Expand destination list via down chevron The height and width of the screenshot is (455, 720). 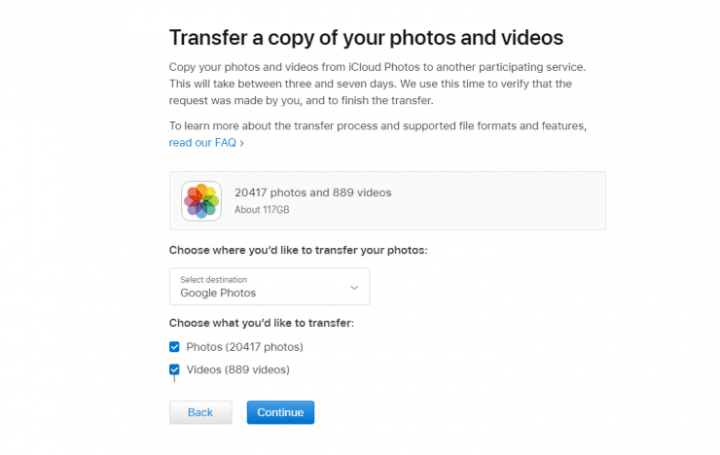(x=354, y=288)
